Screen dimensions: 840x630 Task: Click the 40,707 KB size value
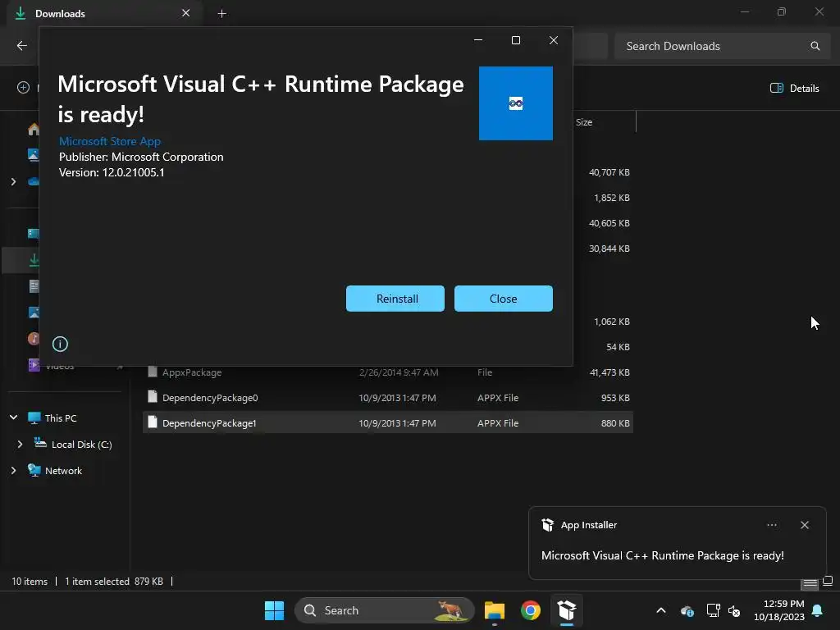tap(609, 172)
